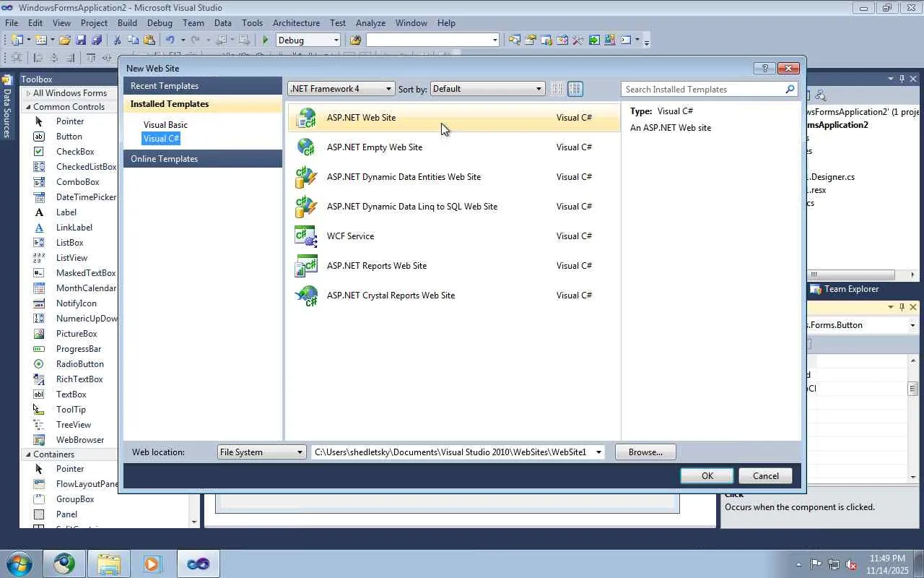Open the Build menu
The height and width of the screenshot is (578, 924).
pos(127,23)
